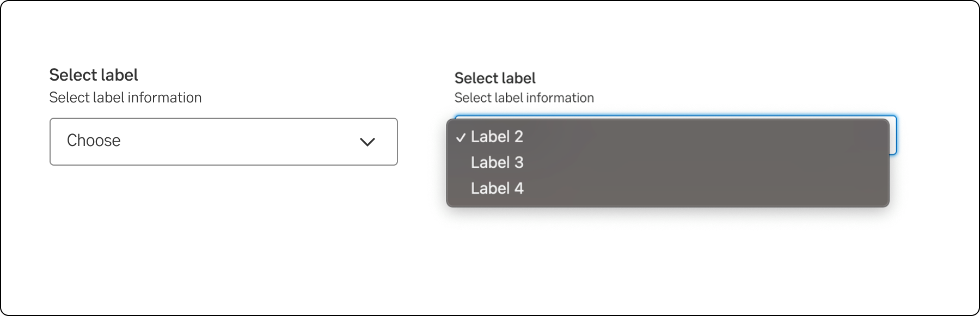Viewport: 980px width, 316px height.
Task: Click the Choose placeholder text
Action: pyautogui.click(x=94, y=141)
